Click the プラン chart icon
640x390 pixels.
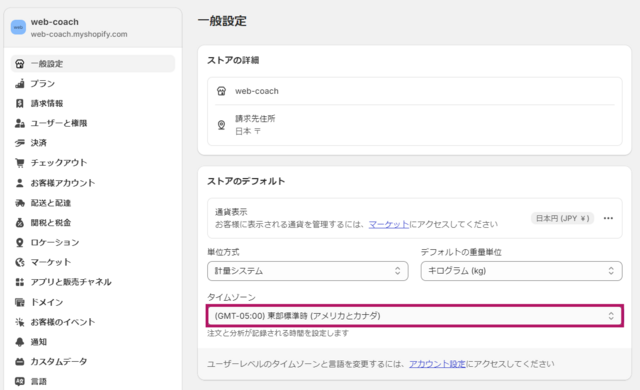pos(20,84)
